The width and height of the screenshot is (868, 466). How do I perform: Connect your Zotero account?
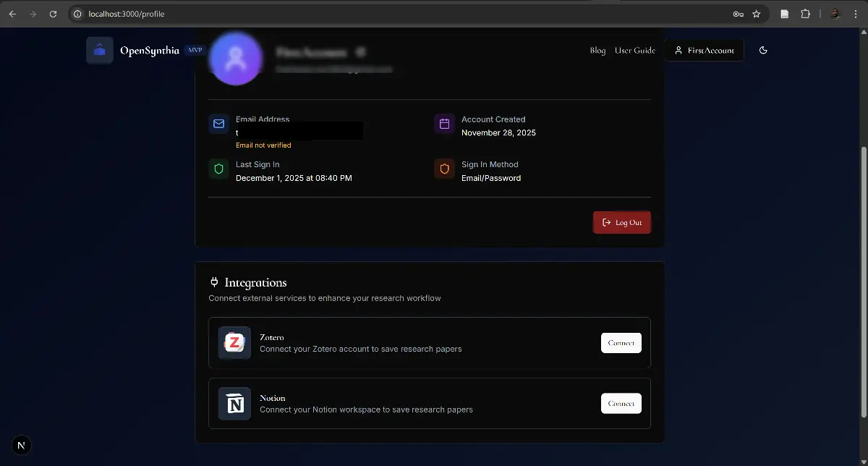point(621,342)
